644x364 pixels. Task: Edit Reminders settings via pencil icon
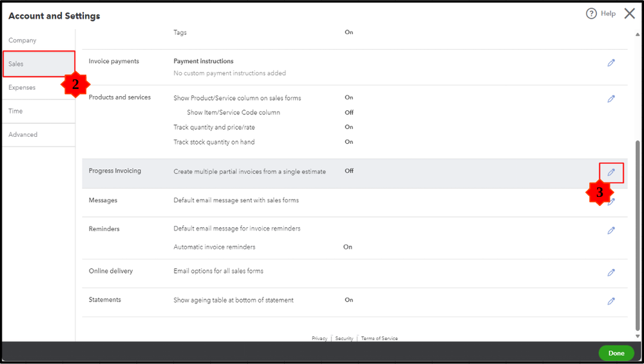pyautogui.click(x=611, y=230)
